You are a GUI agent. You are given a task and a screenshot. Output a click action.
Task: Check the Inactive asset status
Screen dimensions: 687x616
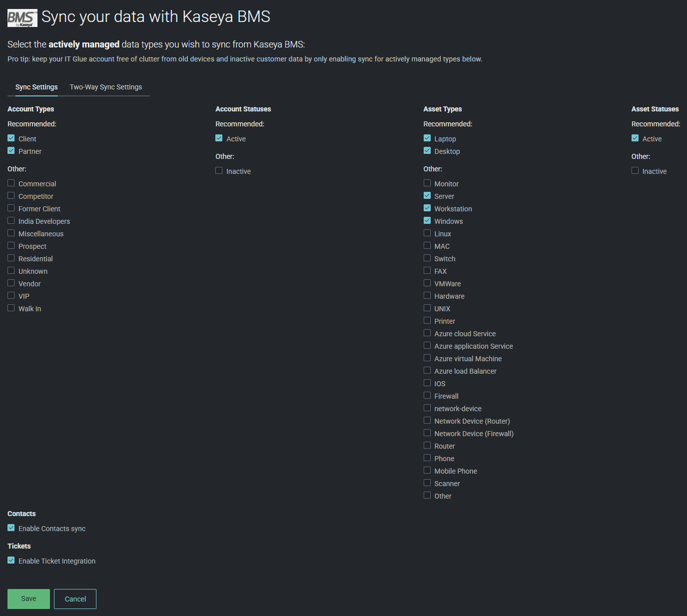click(635, 170)
